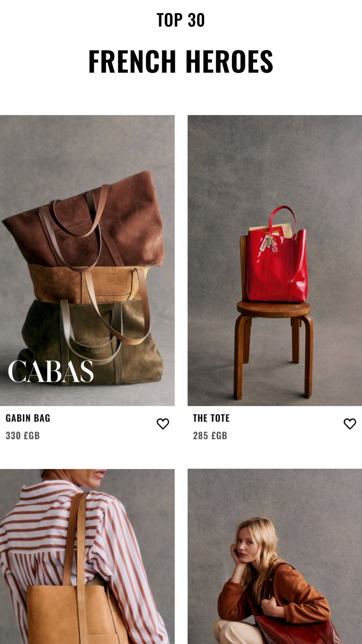Tap the TOP 30 heading
The height and width of the screenshot is (644, 362).
click(x=181, y=20)
